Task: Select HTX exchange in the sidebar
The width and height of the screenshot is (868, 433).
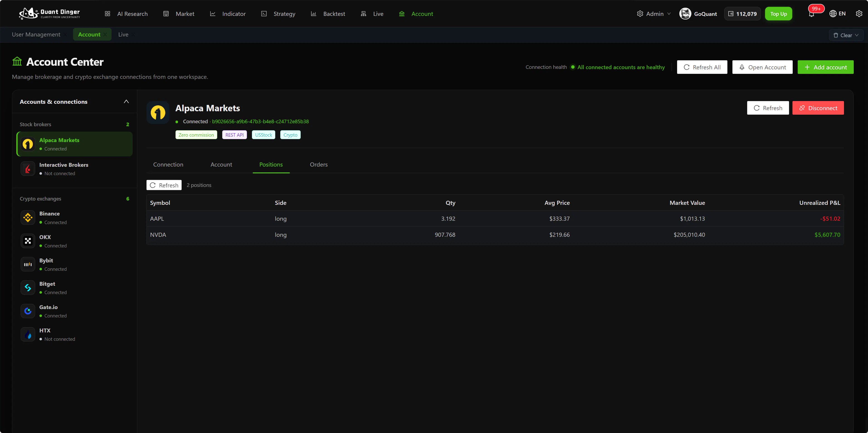Action: tap(74, 334)
